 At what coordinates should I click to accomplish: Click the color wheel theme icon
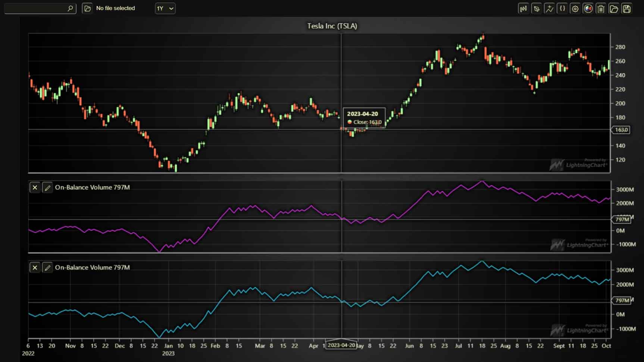tap(588, 9)
